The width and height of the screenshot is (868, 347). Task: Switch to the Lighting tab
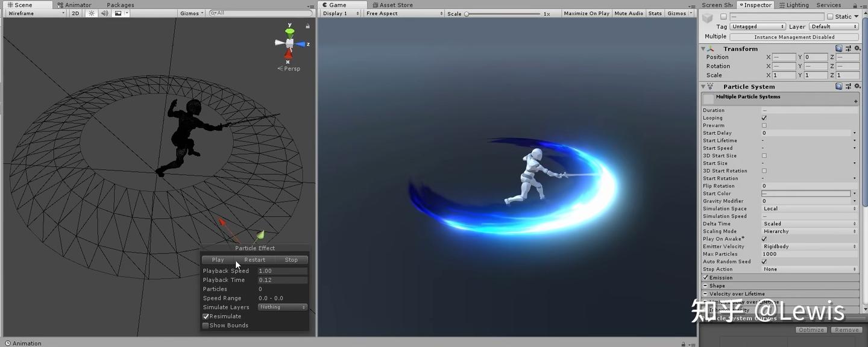point(793,5)
